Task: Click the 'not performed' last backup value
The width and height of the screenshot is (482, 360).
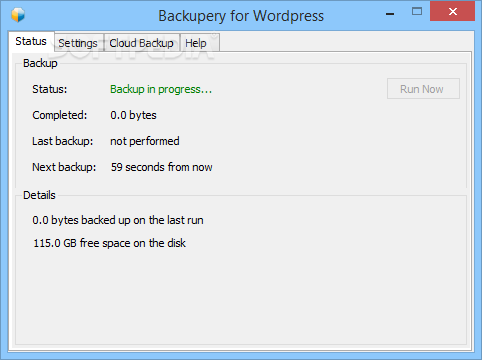Action: [145, 141]
